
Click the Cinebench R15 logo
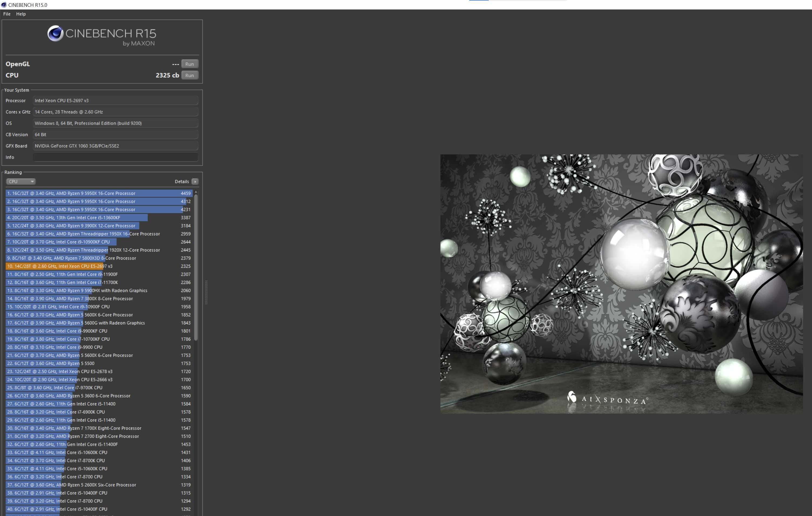tap(101, 35)
